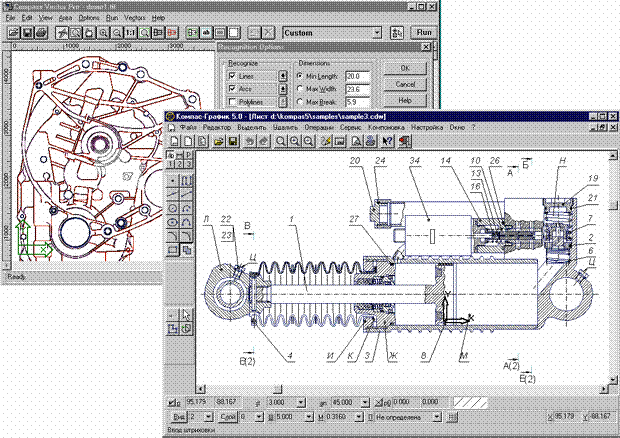Viewport: 620px width, 438px height.
Task: Click the Max Width value field
Action: (x=357, y=89)
